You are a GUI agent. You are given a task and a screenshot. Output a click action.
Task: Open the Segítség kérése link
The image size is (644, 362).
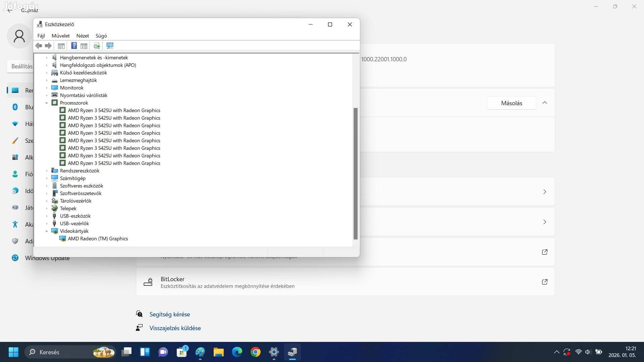169,314
